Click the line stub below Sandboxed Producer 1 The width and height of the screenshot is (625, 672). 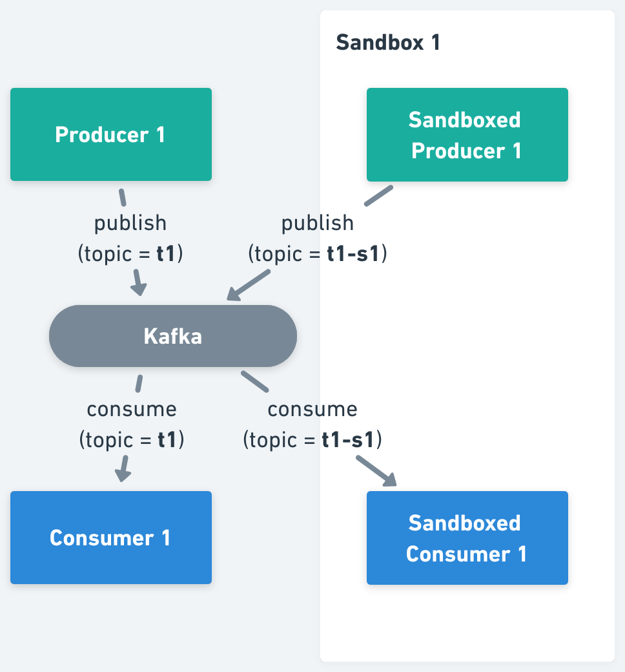pyautogui.click(x=379, y=196)
